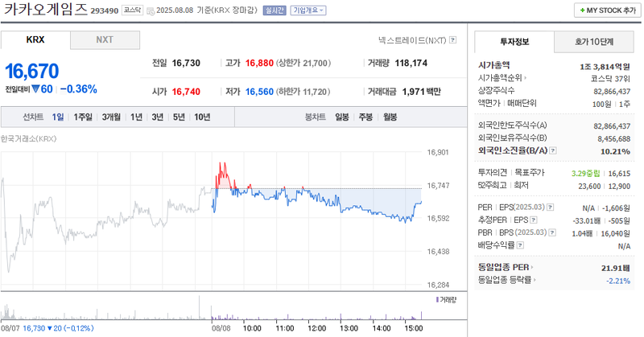The width and height of the screenshot is (644, 337).
Task: Click the stock code 293490
Action: (x=105, y=10)
